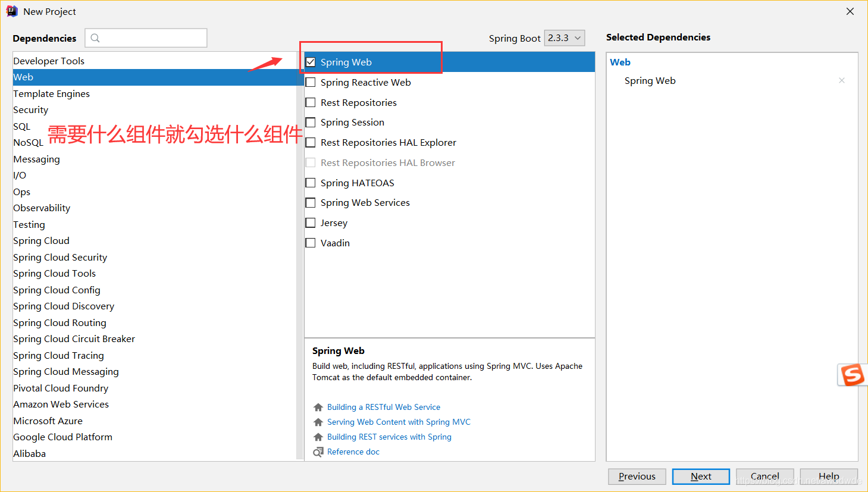Open Spring Cloud Discovery category
This screenshot has height=492, width=868.
[154, 306]
